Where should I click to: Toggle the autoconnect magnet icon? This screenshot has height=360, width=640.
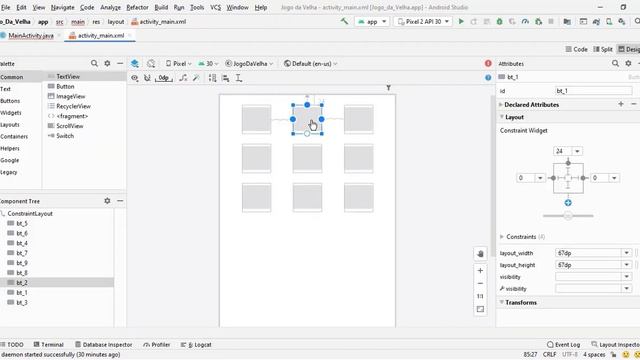(x=147, y=78)
